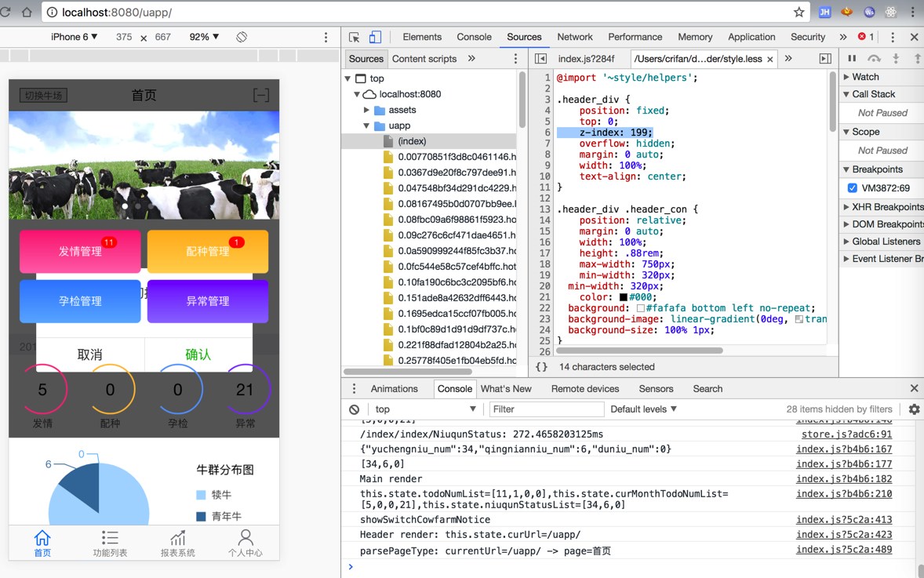Switch to the Elements panel
The height and width of the screenshot is (578, 924).
coord(422,37)
